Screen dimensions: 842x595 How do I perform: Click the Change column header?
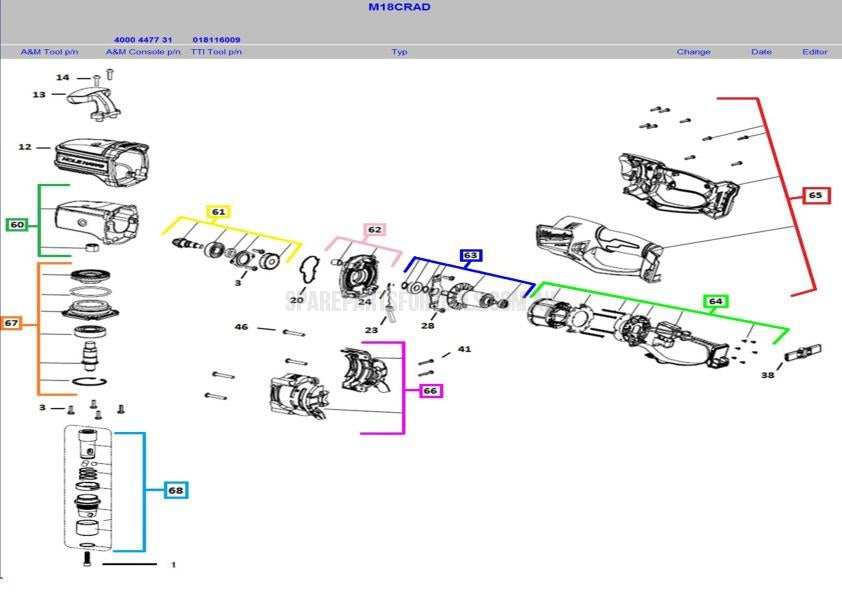(x=693, y=52)
